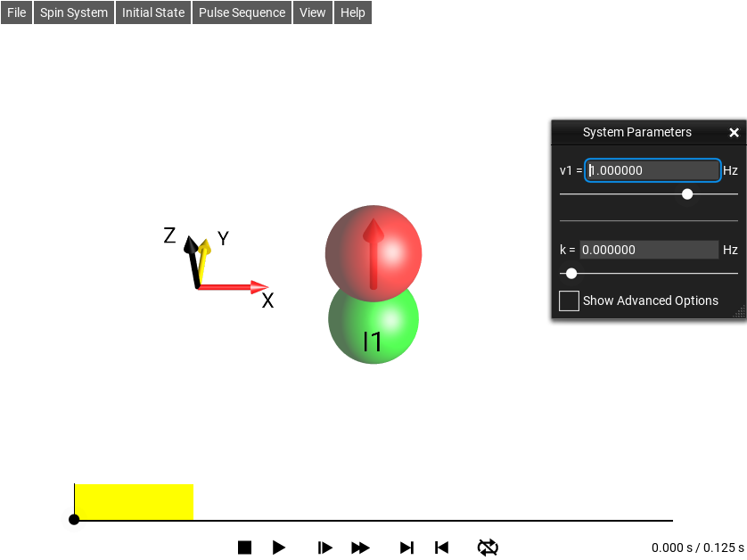
Task: Start the simulation with the play button
Action: [279, 548]
